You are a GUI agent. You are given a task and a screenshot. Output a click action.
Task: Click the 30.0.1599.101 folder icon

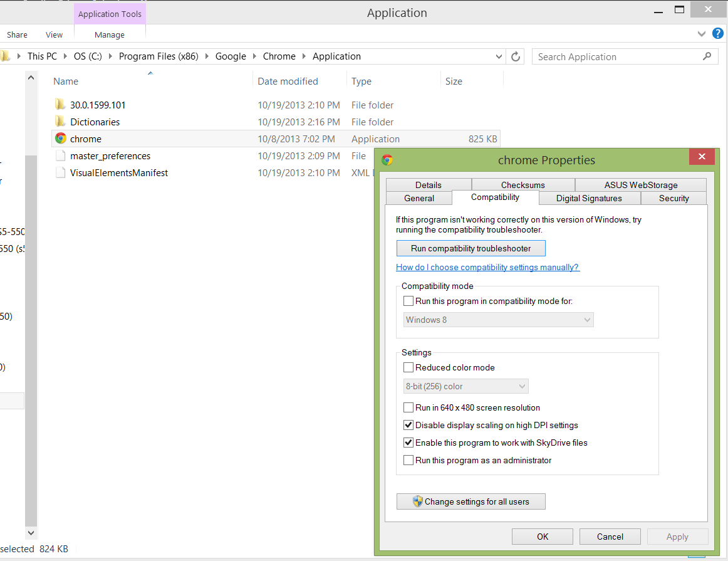60,105
